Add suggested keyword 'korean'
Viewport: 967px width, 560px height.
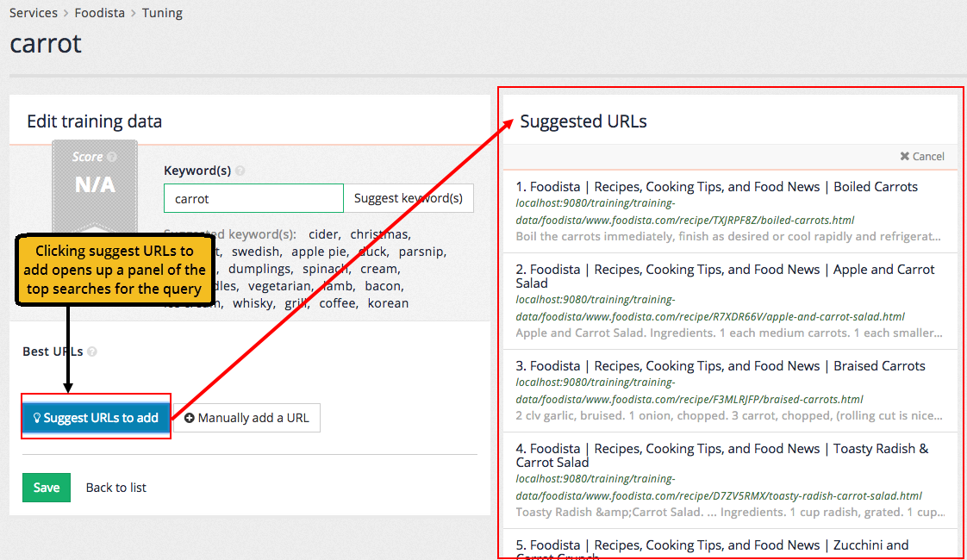coord(388,303)
